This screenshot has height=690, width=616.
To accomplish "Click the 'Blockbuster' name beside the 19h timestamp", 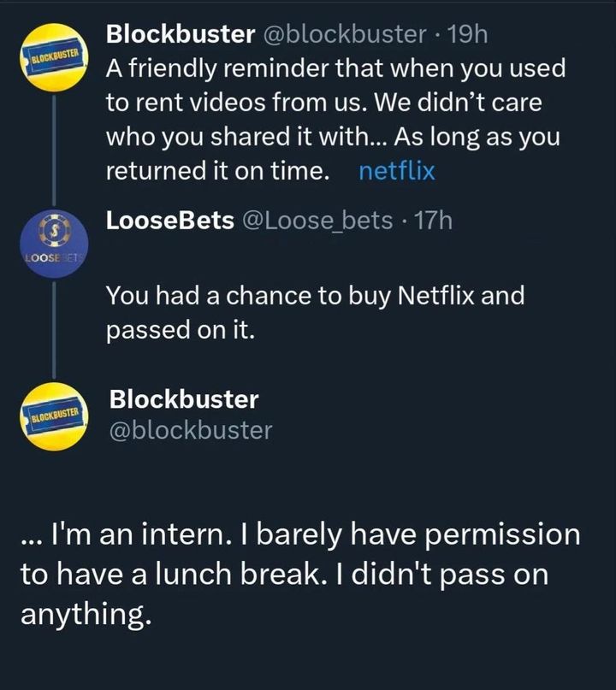I will [x=180, y=34].
